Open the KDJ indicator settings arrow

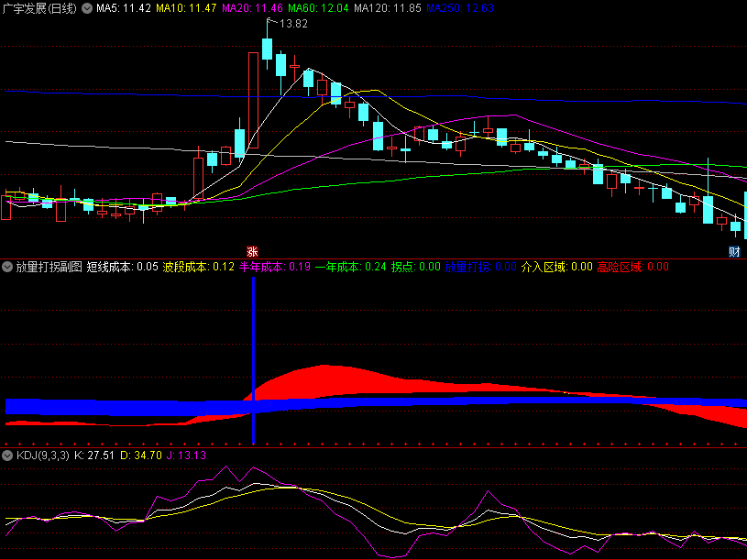point(7,456)
